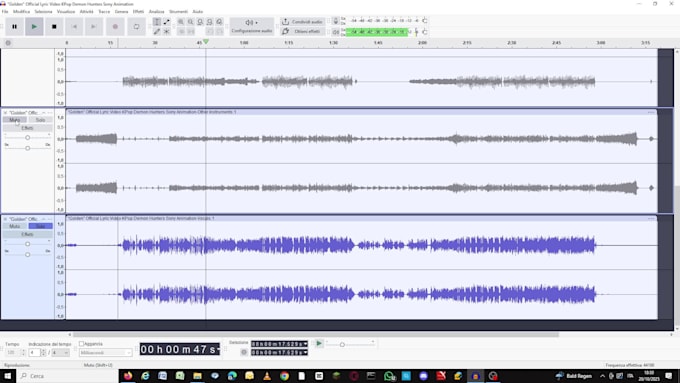680x383 pixels.
Task: Click Play-at-speed green button
Action: pyautogui.click(x=319, y=344)
